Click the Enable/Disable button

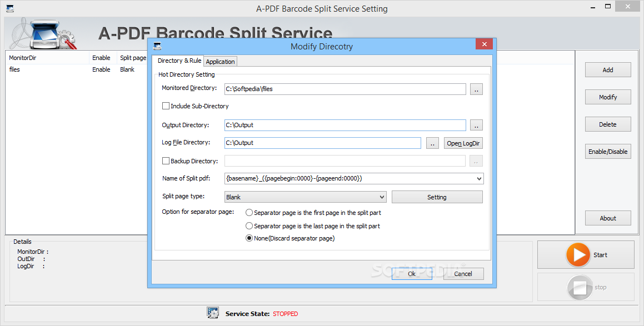point(608,152)
